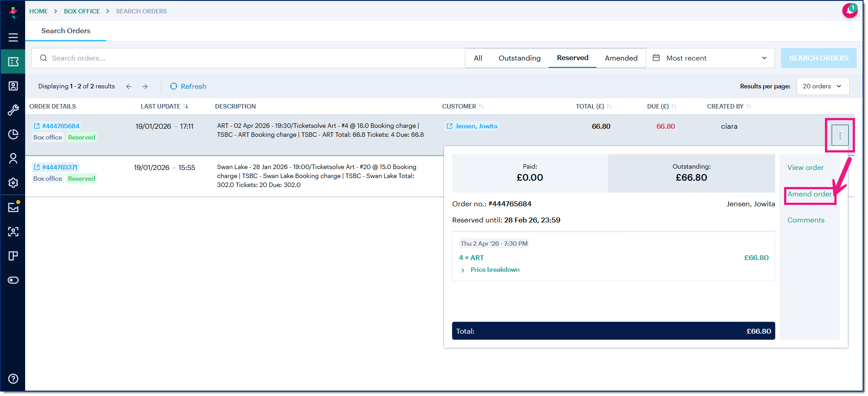Open the reports pie chart icon

point(13,134)
